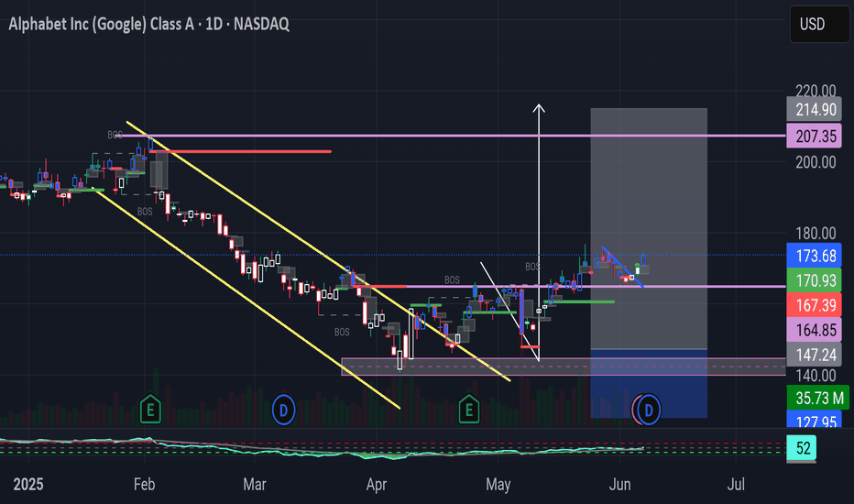The width and height of the screenshot is (854, 504).
Task: Select the 167.39 red price label
Action: 815,305
